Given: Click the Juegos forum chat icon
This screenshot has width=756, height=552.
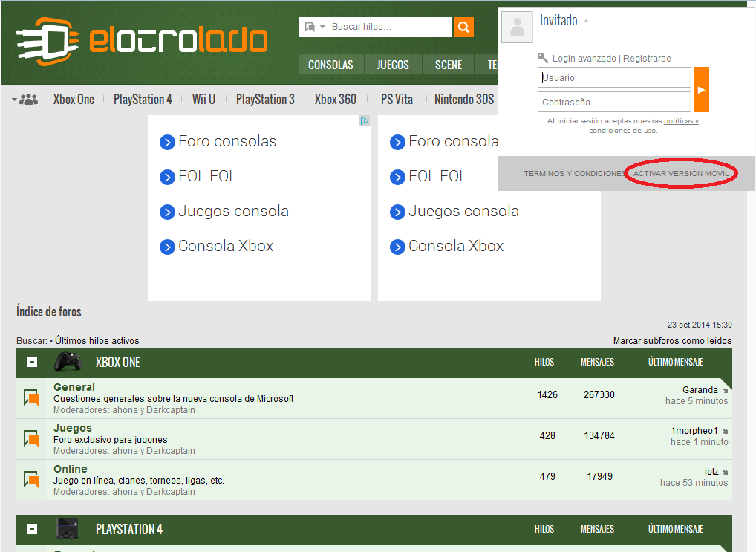Looking at the screenshot, I should (x=31, y=438).
